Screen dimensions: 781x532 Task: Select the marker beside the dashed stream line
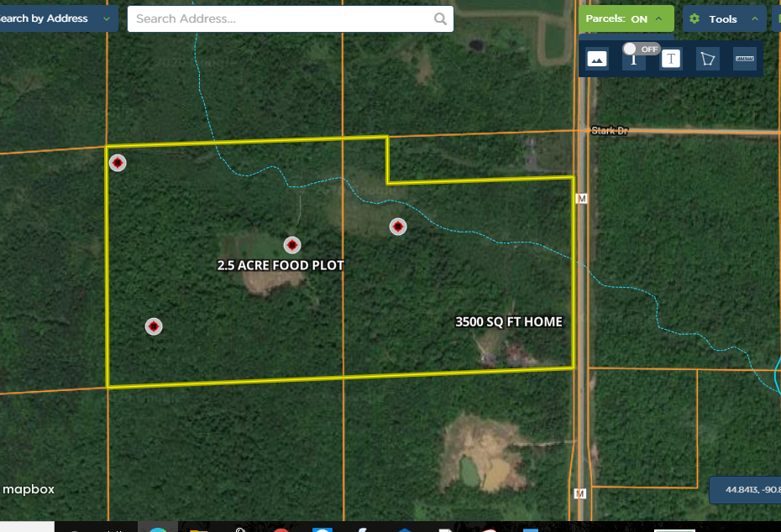pyautogui.click(x=398, y=227)
